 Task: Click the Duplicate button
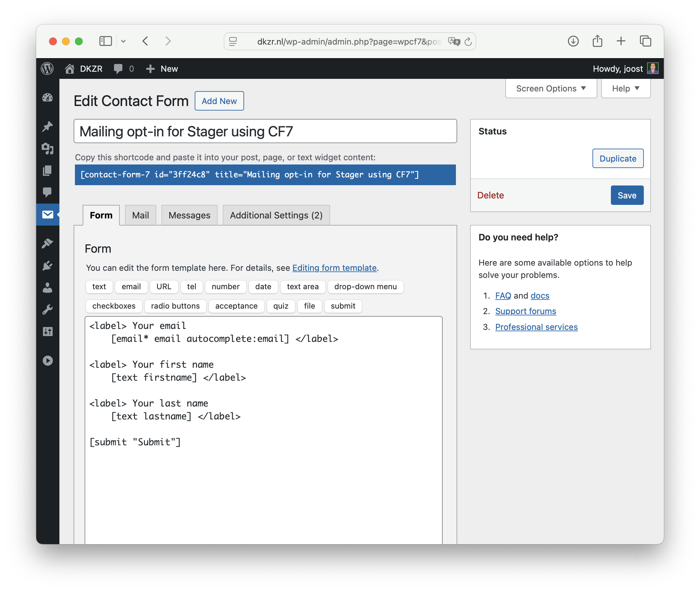(618, 158)
